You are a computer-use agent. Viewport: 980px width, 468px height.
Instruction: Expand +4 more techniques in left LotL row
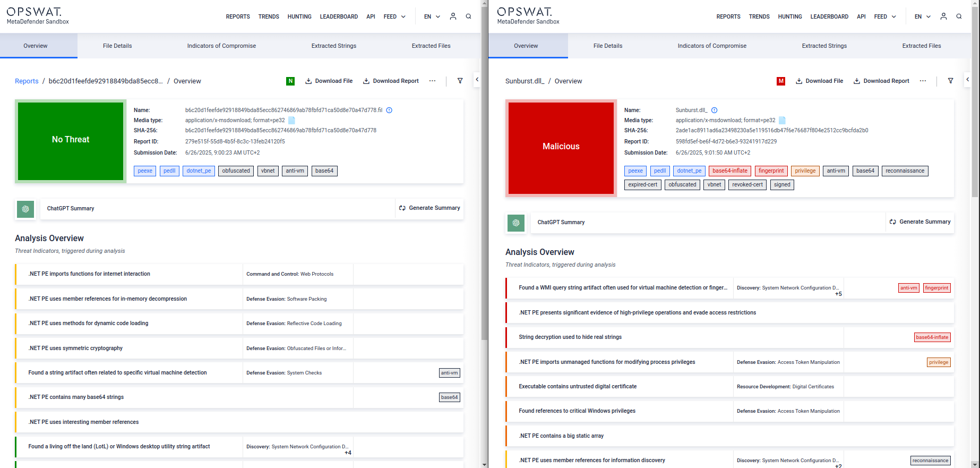coord(348,453)
